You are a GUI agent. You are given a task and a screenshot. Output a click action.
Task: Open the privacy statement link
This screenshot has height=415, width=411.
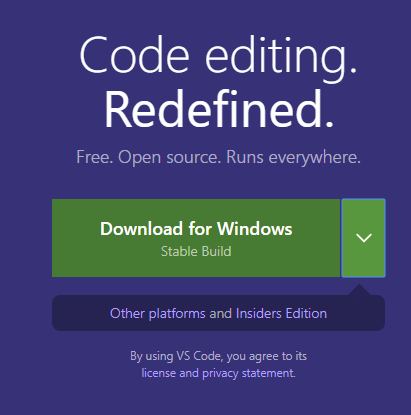(248, 373)
